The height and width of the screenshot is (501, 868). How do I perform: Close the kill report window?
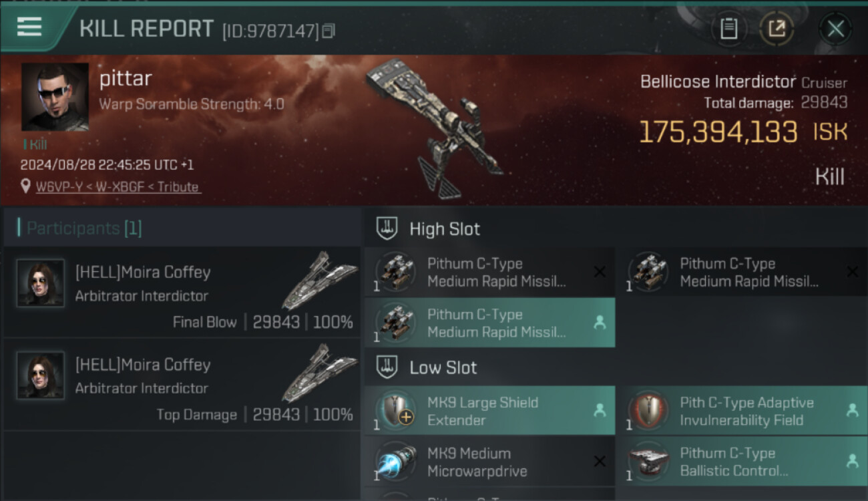835,28
